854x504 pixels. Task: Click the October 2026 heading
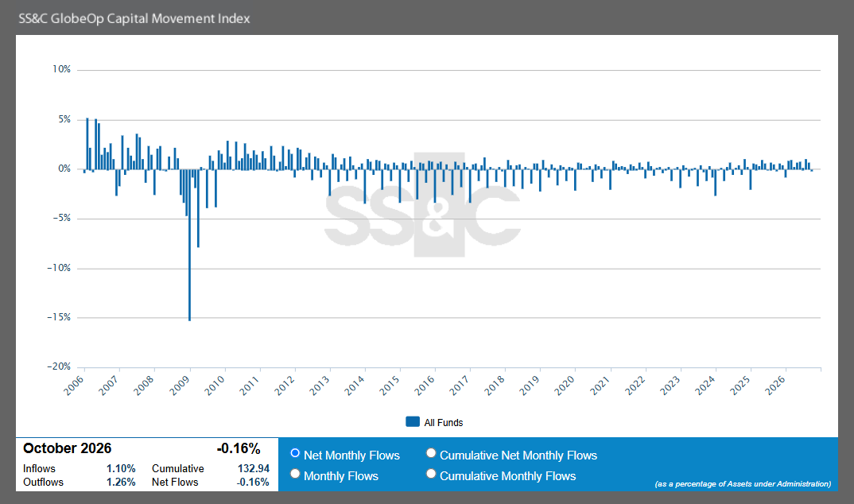pos(67,448)
